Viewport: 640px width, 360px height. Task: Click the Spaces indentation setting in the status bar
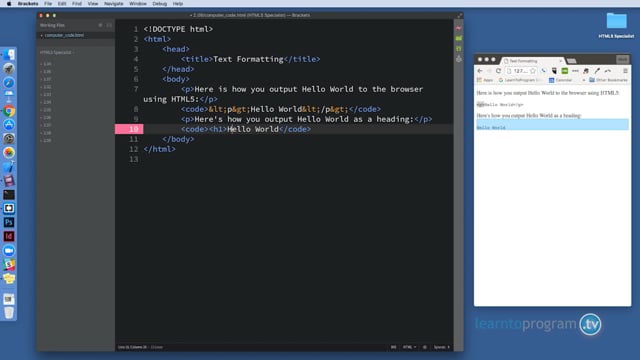(442, 347)
